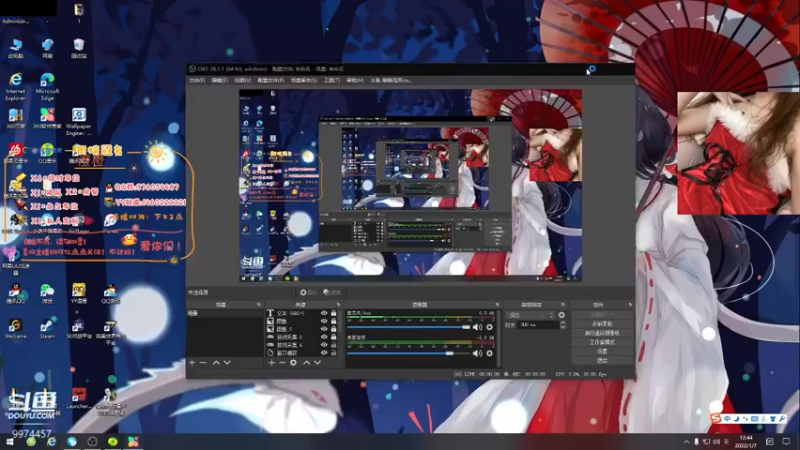Add a new scene with plus icon
800x450 pixels.
[192, 363]
